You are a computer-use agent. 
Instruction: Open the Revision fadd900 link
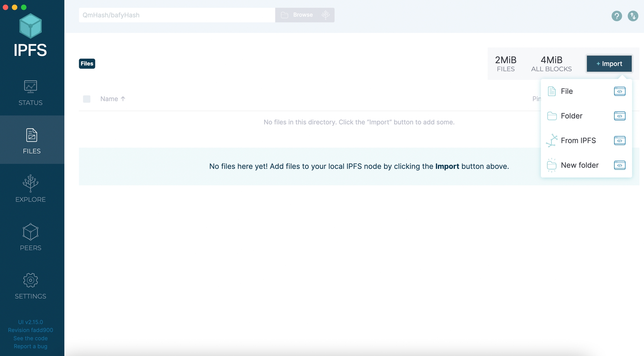pyautogui.click(x=30, y=330)
